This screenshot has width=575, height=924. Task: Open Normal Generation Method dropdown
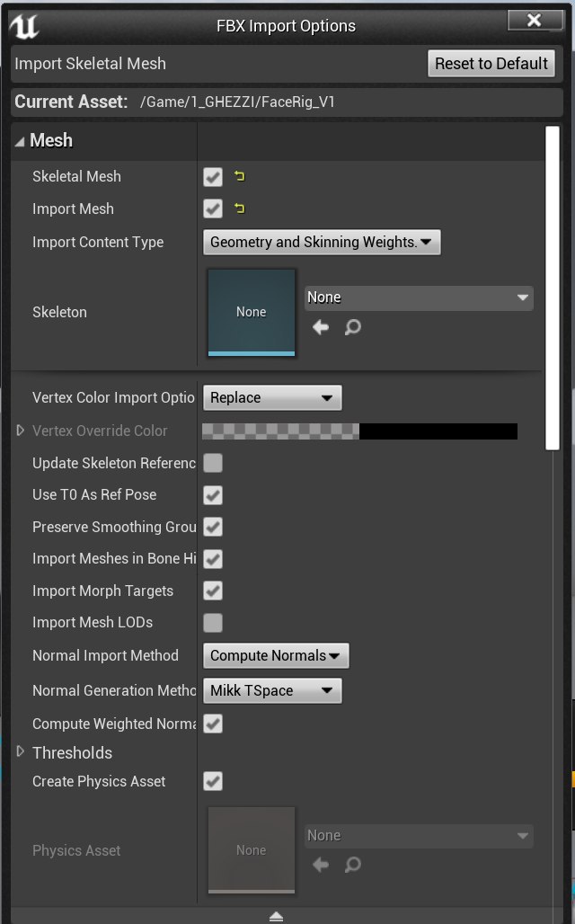[x=272, y=690]
